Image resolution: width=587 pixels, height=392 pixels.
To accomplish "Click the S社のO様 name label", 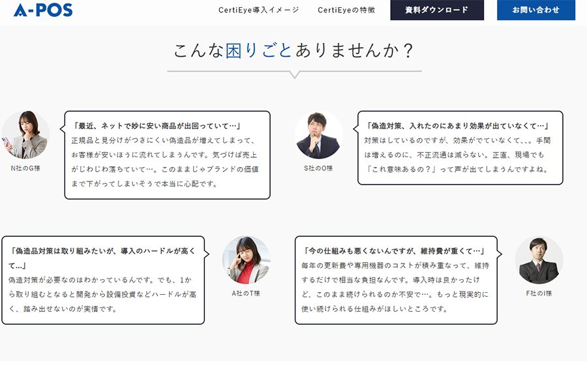I will pyautogui.click(x=318, y=168).
